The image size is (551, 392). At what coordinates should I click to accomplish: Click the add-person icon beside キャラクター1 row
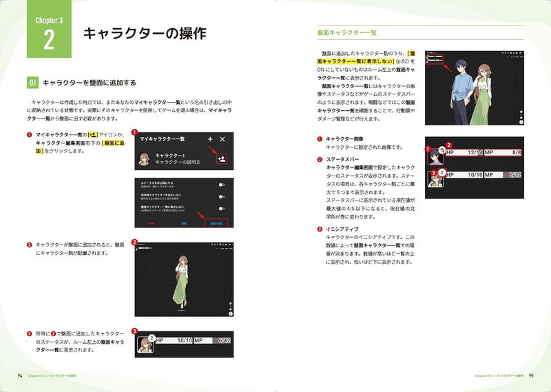222,159
